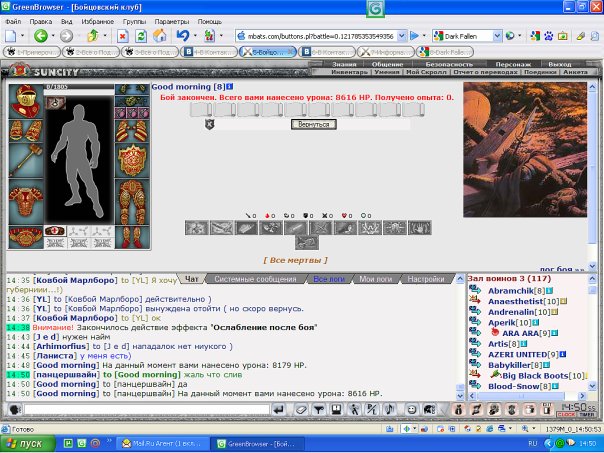The height and width of the screenshot is (453, 604).
Task: Click the private message icon beside Abramchik
Action: (x=475, y=290)
